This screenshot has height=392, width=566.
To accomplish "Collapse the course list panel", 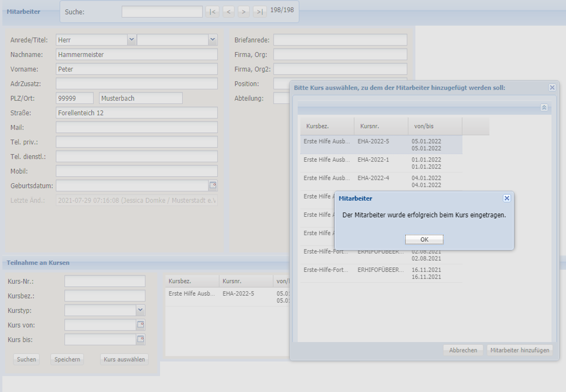I will 544,108.
